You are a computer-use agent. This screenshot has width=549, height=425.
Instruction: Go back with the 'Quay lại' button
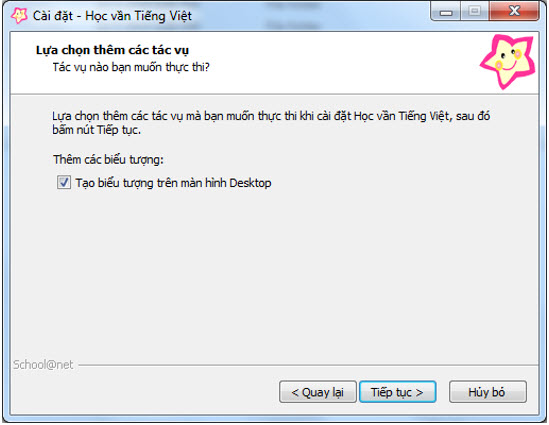(318, 392)
